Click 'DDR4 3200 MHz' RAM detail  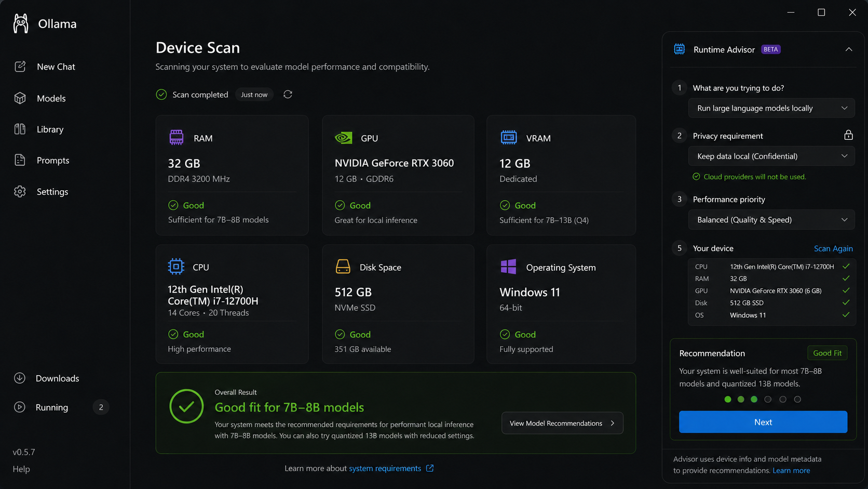pyautogui.click(x=199, y=179)
